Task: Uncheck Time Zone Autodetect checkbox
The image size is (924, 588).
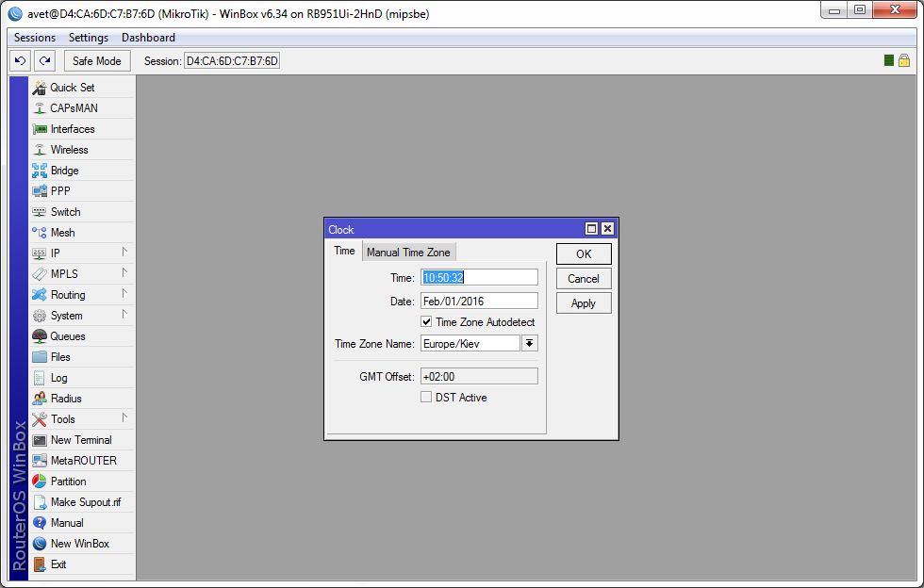Action: tap(427, 322)
